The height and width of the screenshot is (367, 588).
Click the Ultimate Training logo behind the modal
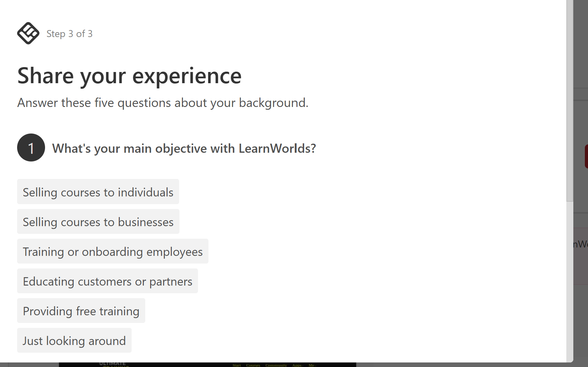coord(112,365)
